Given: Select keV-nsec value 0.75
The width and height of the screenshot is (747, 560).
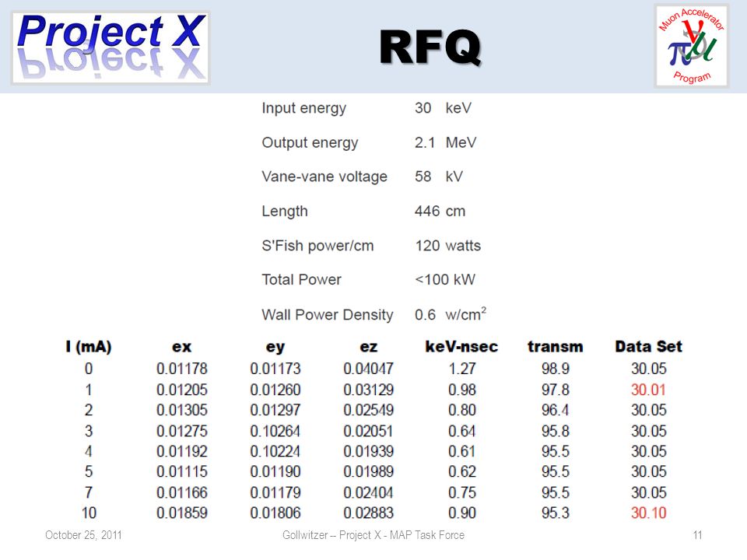Looking at the screenshot, I should tap(461, 493).
